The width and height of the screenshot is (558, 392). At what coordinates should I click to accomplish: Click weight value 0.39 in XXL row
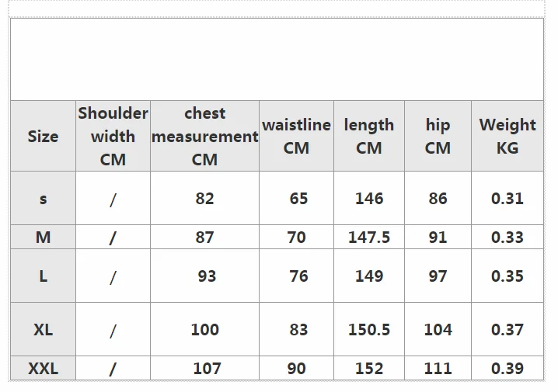(507, 368)
